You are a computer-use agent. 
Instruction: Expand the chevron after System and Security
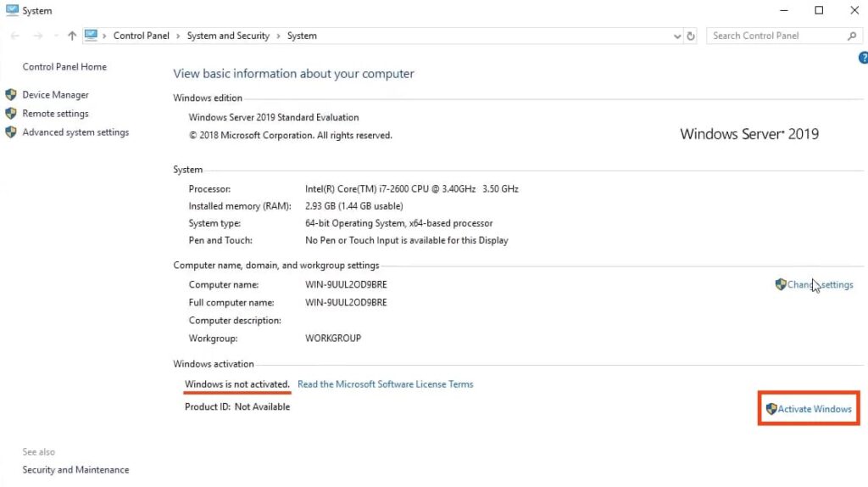(x=278, y=36)
